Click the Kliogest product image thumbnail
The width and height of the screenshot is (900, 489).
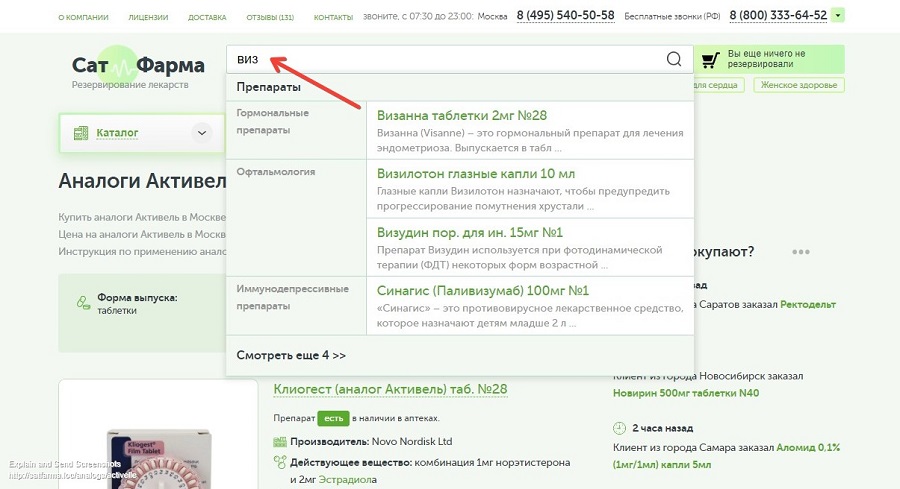pos(158,458)
